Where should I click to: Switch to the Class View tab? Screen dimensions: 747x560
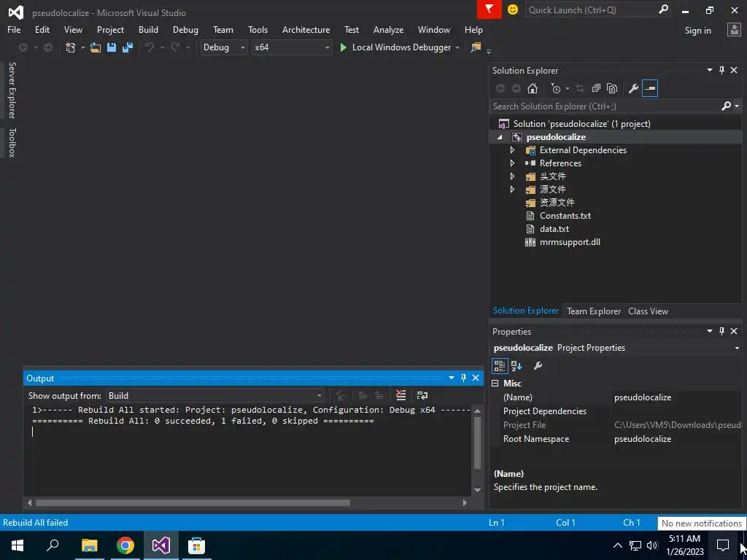tap(648, 311)
